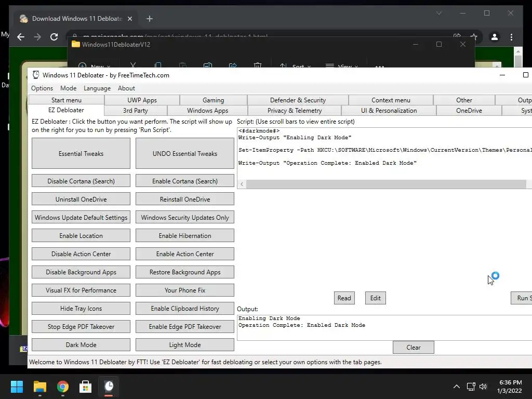The image size is (532, 399).
Task: Switch to the Defender & Security tab
Action: (298, 100)
